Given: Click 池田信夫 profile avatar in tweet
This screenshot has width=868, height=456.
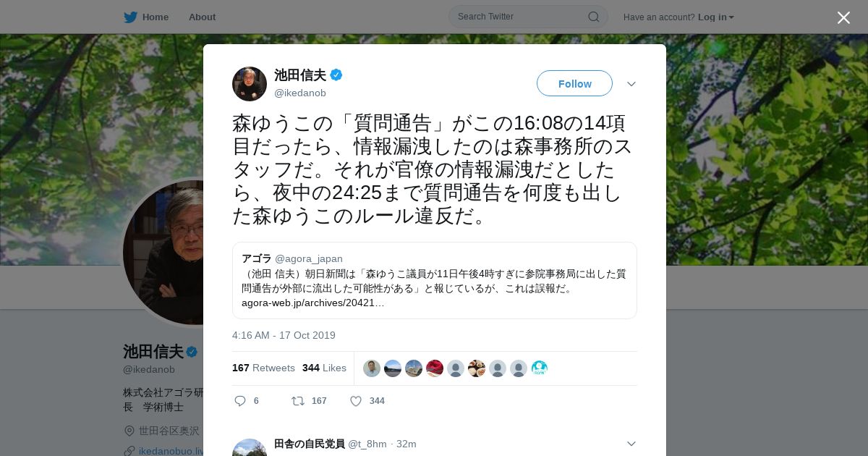Looking at the screenshot, I should pyautogui.click(x=250, y=84).
